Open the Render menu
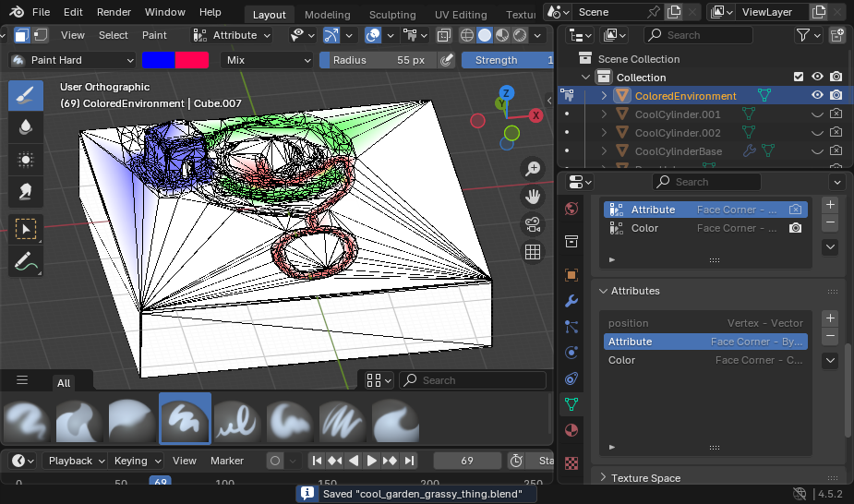The width and height of the screenshot is (854, 504). tap(114, 13)
